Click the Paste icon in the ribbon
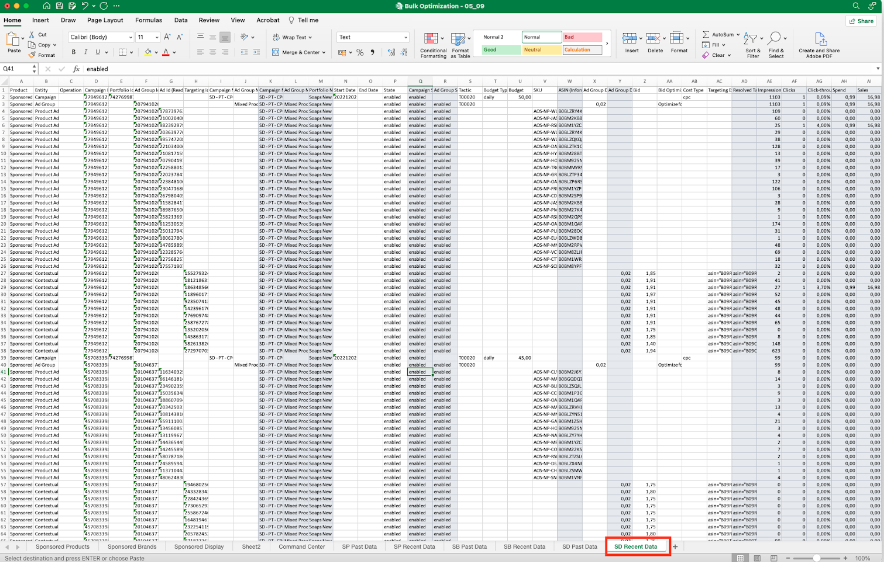This screenshot has width=884, height=562. (x=14, y=40)
